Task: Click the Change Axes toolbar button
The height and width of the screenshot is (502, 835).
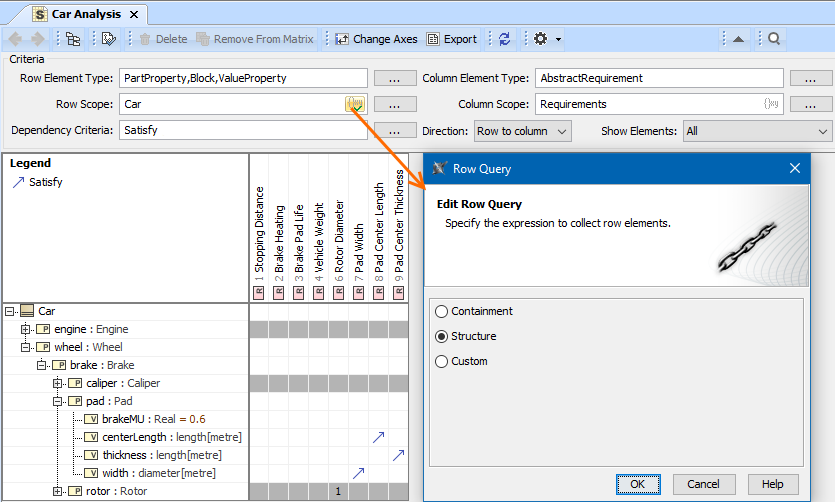Action: coord(376,39)
